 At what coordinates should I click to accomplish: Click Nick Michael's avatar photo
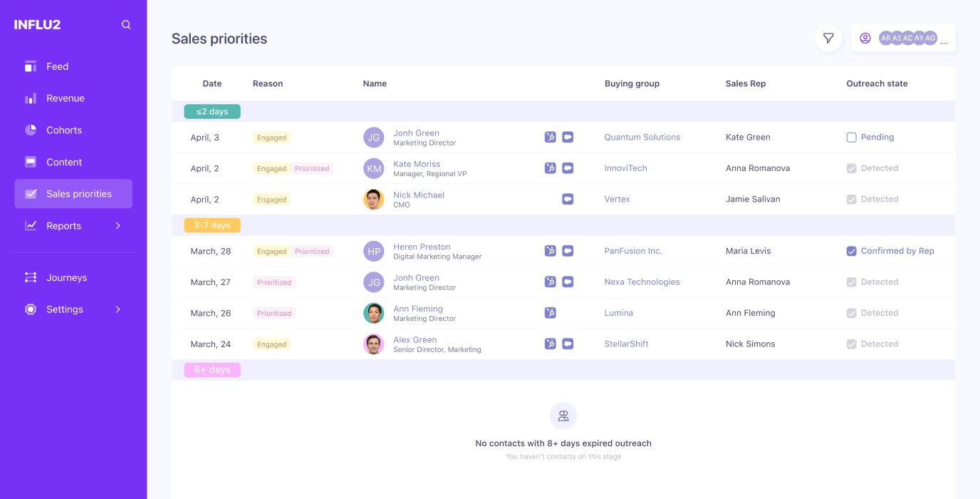(x=374, y=200)
